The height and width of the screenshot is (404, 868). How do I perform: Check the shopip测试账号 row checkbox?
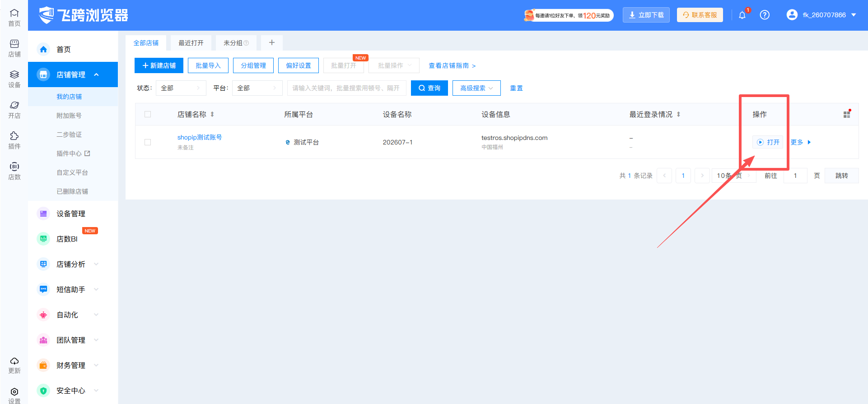[x=148, y=142]
